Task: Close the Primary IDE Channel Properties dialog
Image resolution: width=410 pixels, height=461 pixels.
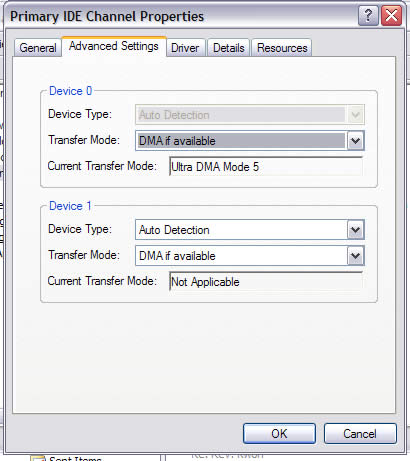Action: [x=391, y=16]
